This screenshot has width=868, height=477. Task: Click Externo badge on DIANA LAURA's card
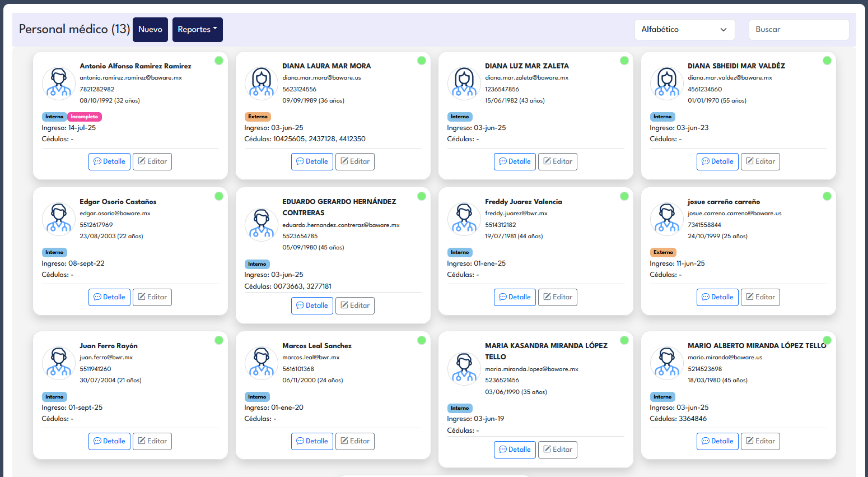coord(258,117)
